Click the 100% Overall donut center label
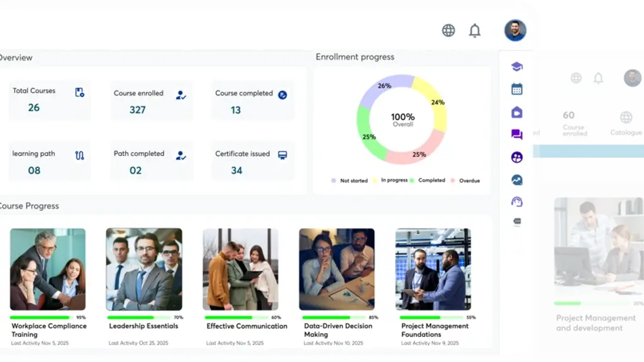Image resolution: width=644 pixels, height=362 pixels. point(402,119)
